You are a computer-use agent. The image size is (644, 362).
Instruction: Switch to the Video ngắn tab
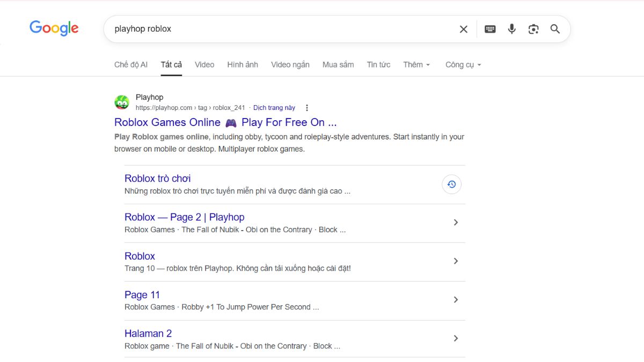point(290,65)
